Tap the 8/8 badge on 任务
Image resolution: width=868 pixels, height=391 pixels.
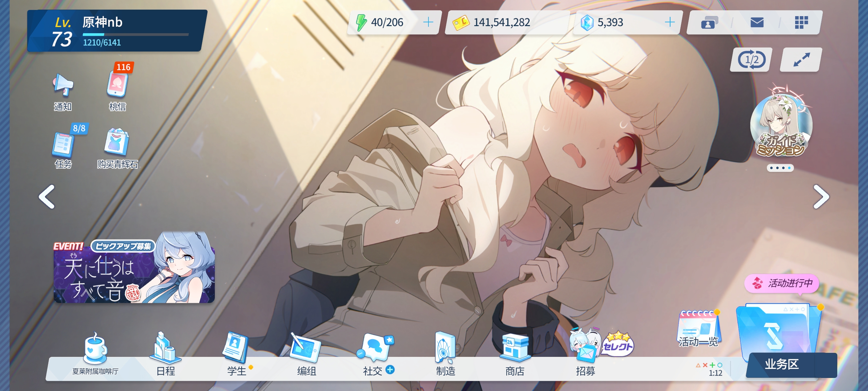coord(79,128)
